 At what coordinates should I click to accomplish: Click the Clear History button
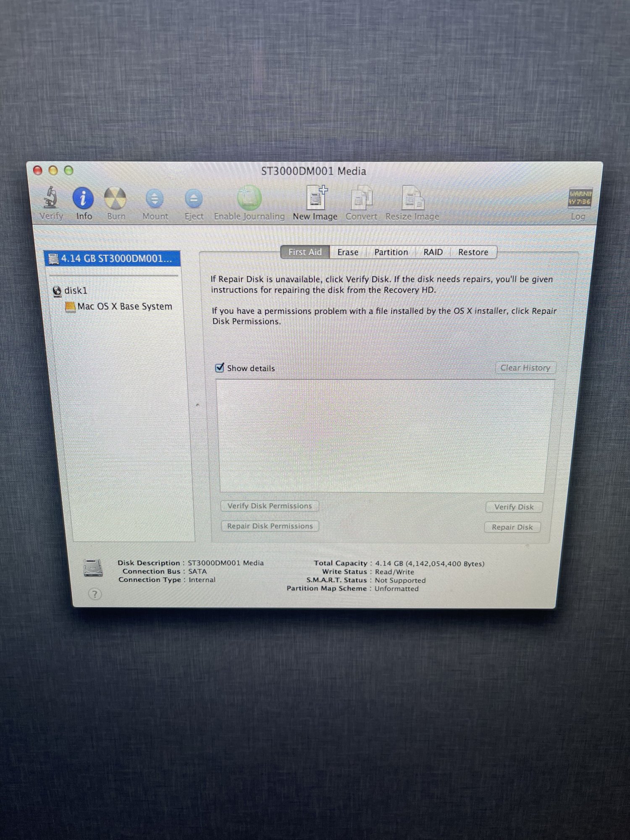525,368
